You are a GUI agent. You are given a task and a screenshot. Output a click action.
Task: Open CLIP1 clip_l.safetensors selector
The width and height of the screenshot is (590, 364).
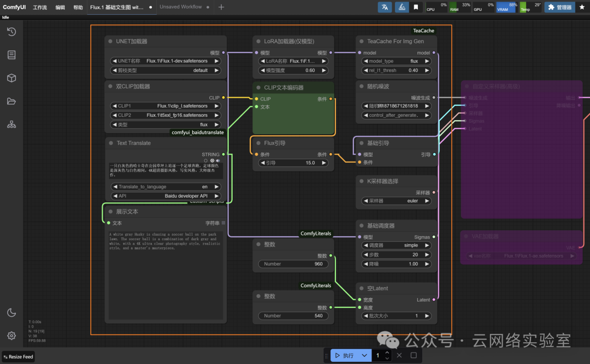tap(166, 106)
